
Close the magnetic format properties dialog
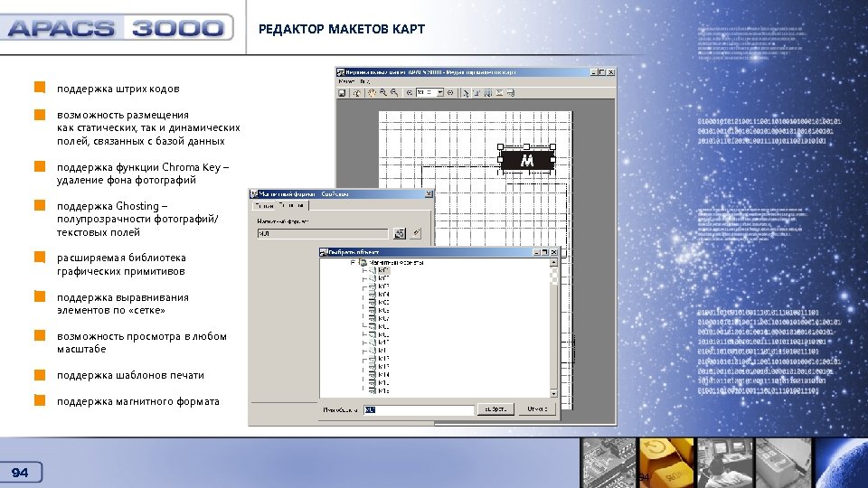(429, 194)
